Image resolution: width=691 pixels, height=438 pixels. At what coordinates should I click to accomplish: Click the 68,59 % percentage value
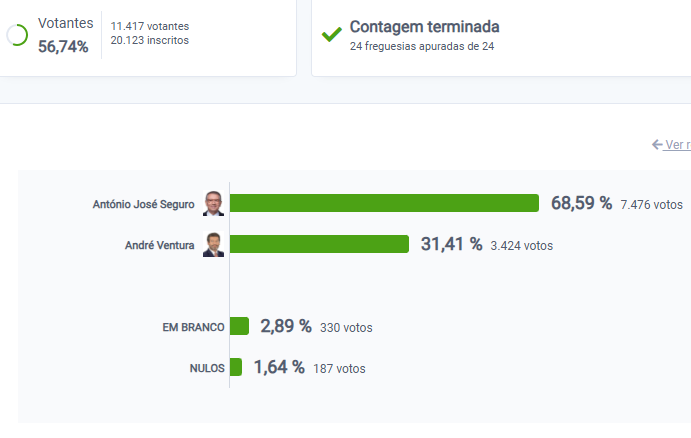pos(581,204)
